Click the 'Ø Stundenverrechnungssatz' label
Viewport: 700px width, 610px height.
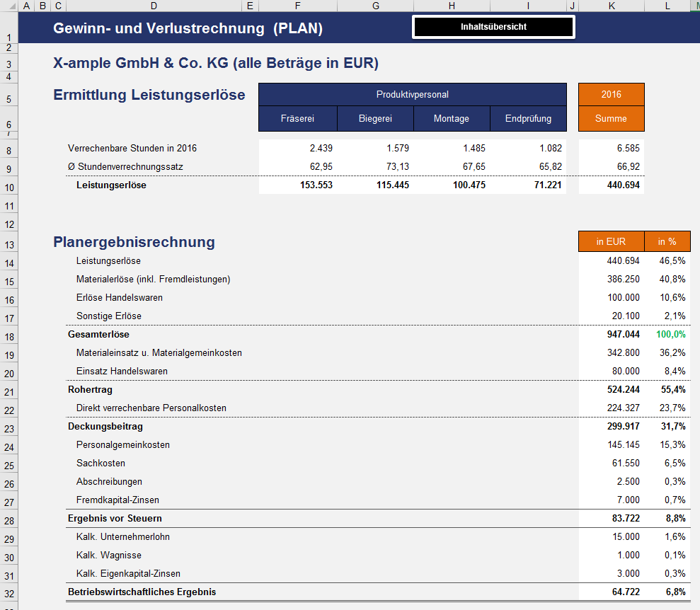pos(125,166)
